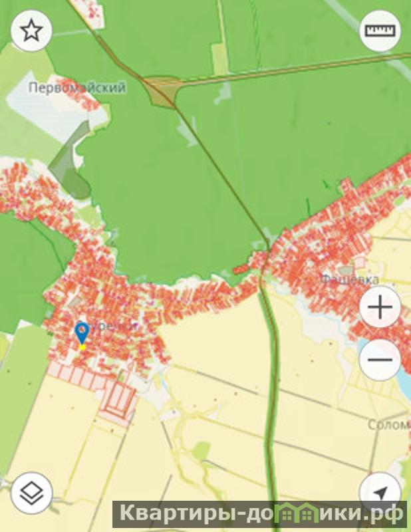Click the yellow highlighted plot under pin
Screen dimensions: 411x532
tap(82, 346)
